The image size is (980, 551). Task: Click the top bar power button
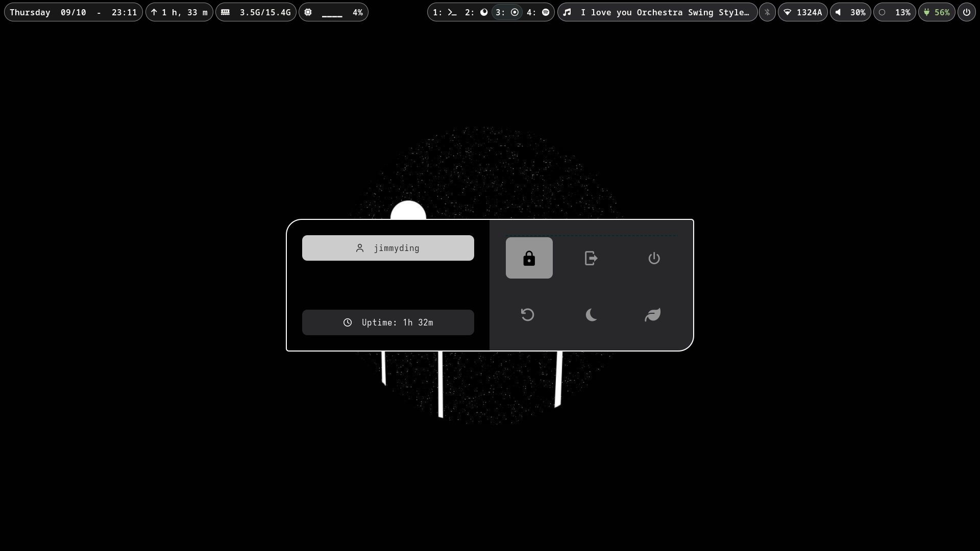(x=966, y=12)
